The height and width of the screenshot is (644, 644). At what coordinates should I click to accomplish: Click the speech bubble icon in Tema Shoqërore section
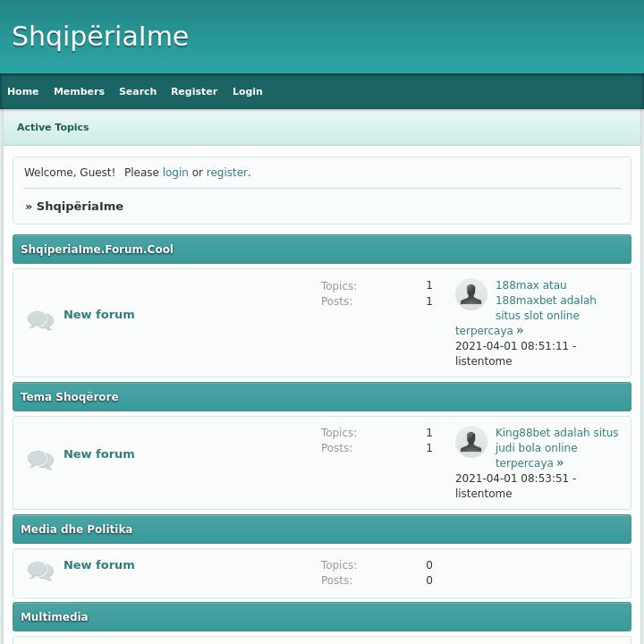[x=40, y=460]
